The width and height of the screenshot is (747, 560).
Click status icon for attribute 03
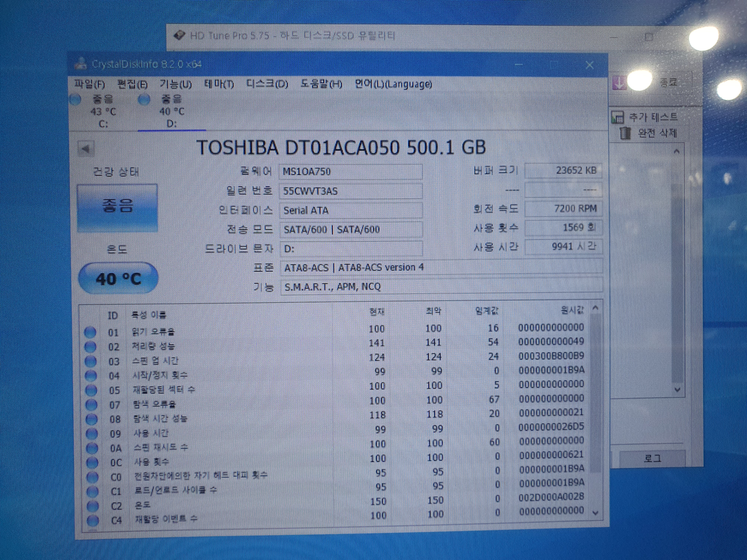pos(91,361)
